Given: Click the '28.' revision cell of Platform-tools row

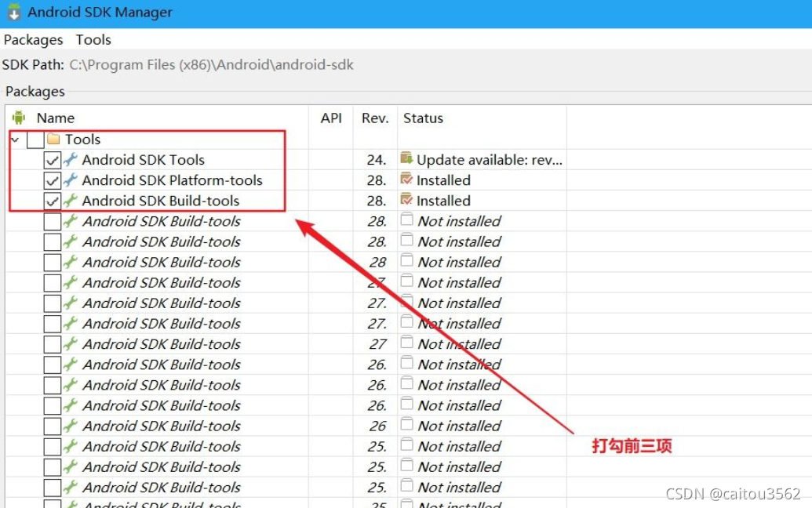Looking at the screenshot, I should pos(377,180).
